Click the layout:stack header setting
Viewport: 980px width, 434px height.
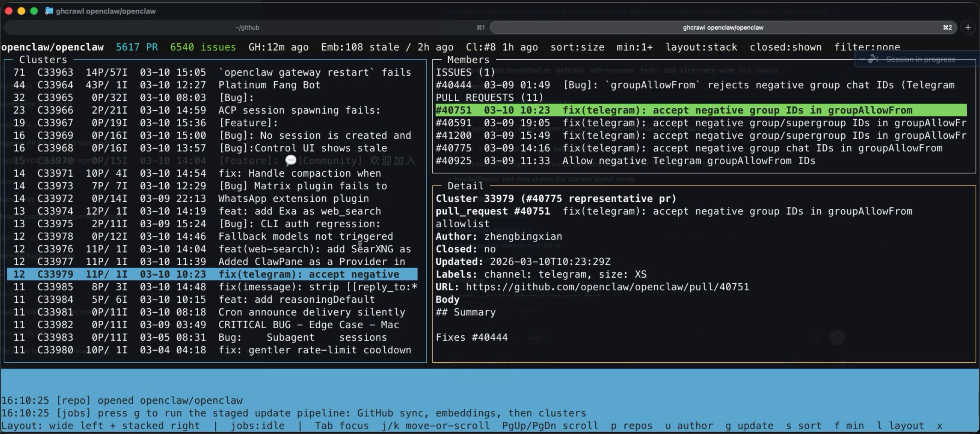[x=701, y=47]
